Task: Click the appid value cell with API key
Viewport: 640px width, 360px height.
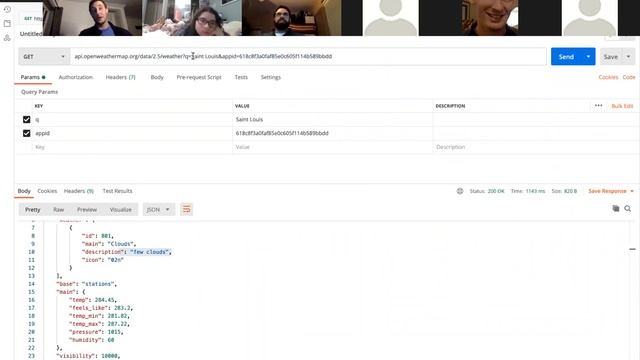Action: point(333,133)
